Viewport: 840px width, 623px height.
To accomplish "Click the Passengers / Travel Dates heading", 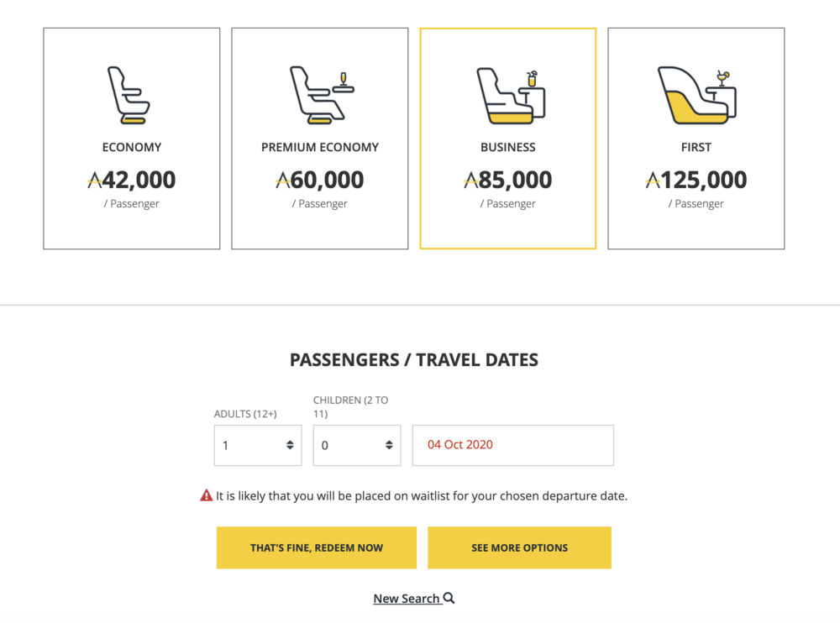I will pos(414,360).
